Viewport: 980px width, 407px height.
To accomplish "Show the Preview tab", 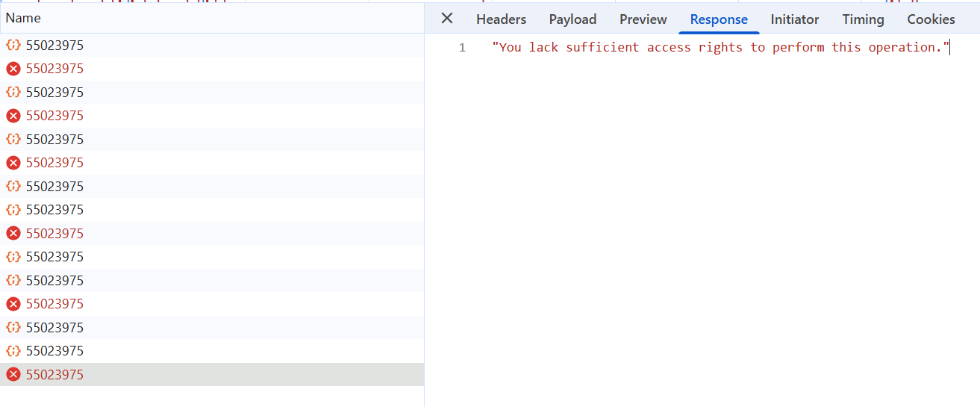I will click(x=643, y=19).
